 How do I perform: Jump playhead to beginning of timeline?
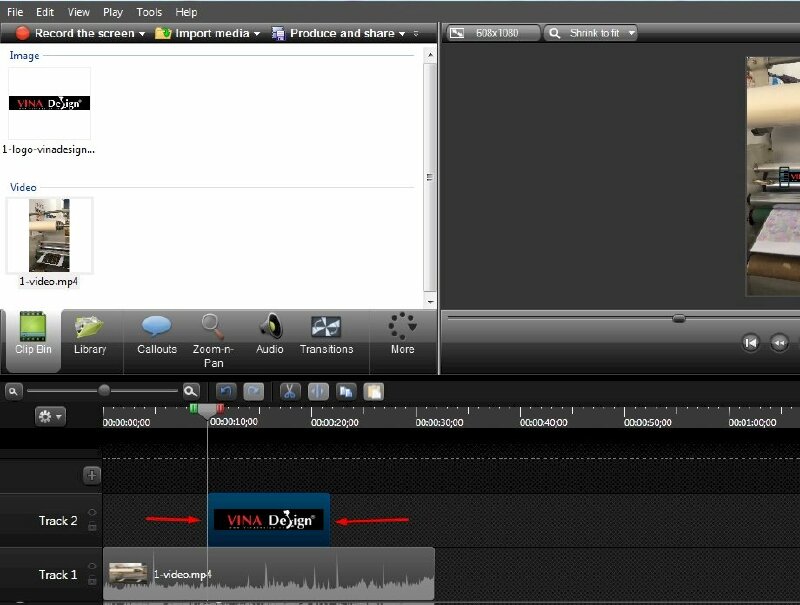click(x=751, y=342)
